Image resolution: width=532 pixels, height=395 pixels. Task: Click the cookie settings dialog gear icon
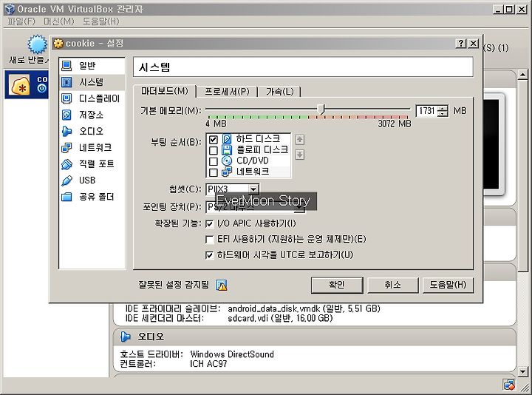pyautogui.click(x=58, y=43)
